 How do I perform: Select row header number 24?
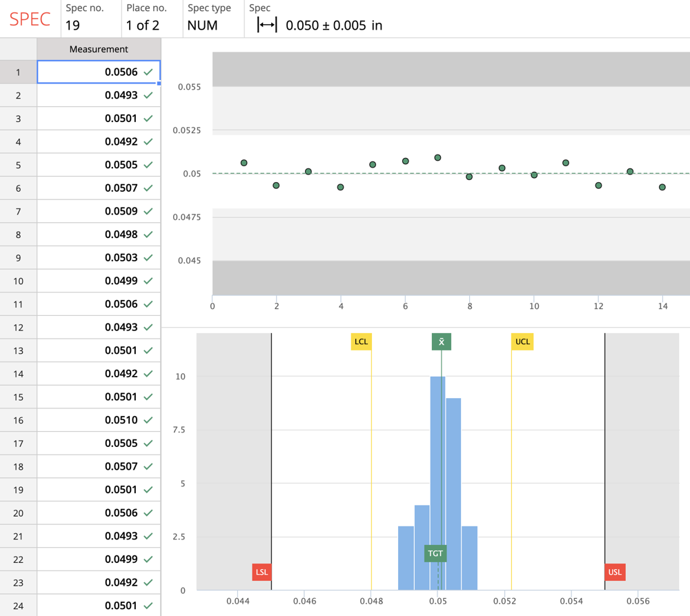pos(18,606)
